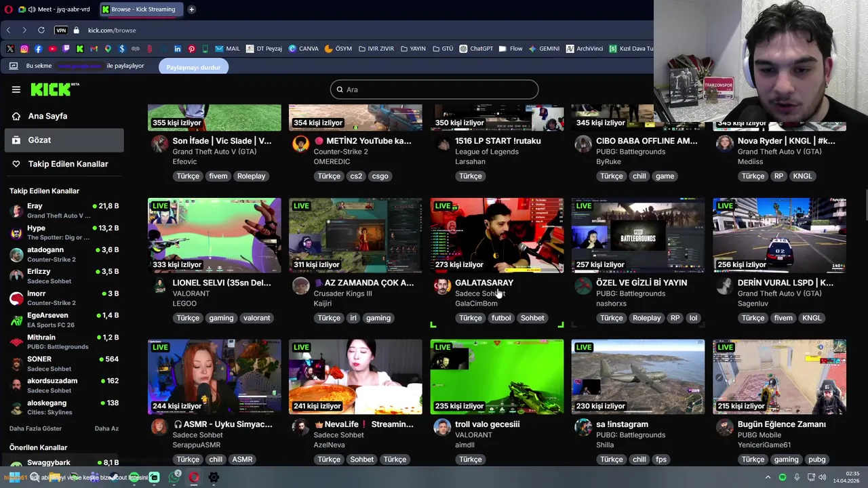The image size is (868, 488).
Task: Select the Browse - Kick Streaming tab
Action: 141,9
